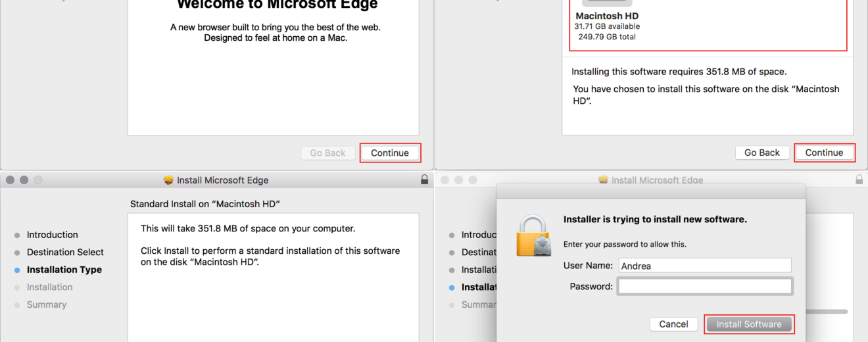
Task: Focus the Password input field
Action: (704, 286)
